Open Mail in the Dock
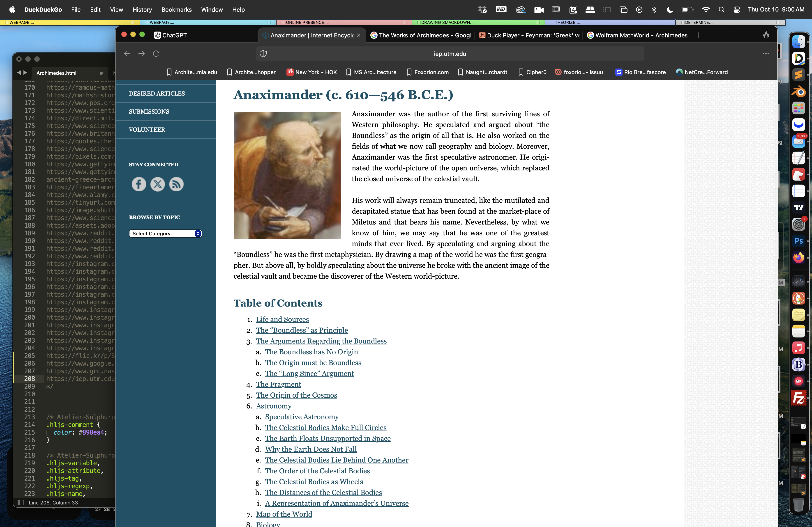Image resolution: width=812 pixels, height=527 pixels. [798, 141]
